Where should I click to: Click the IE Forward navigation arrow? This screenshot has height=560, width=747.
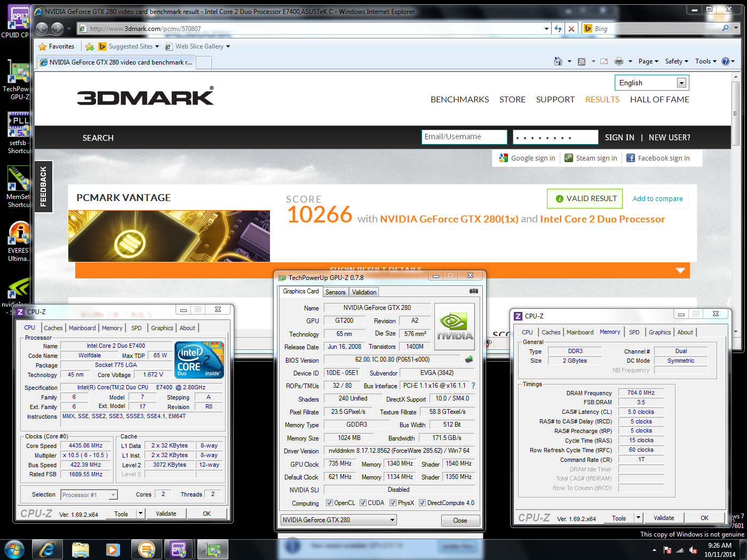click(57, 28)
